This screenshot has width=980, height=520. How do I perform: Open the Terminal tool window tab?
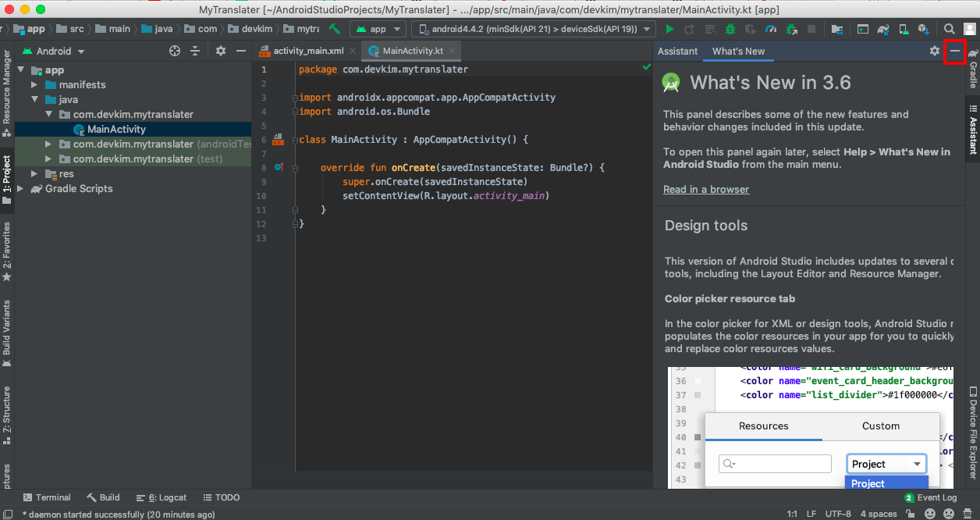46,497
